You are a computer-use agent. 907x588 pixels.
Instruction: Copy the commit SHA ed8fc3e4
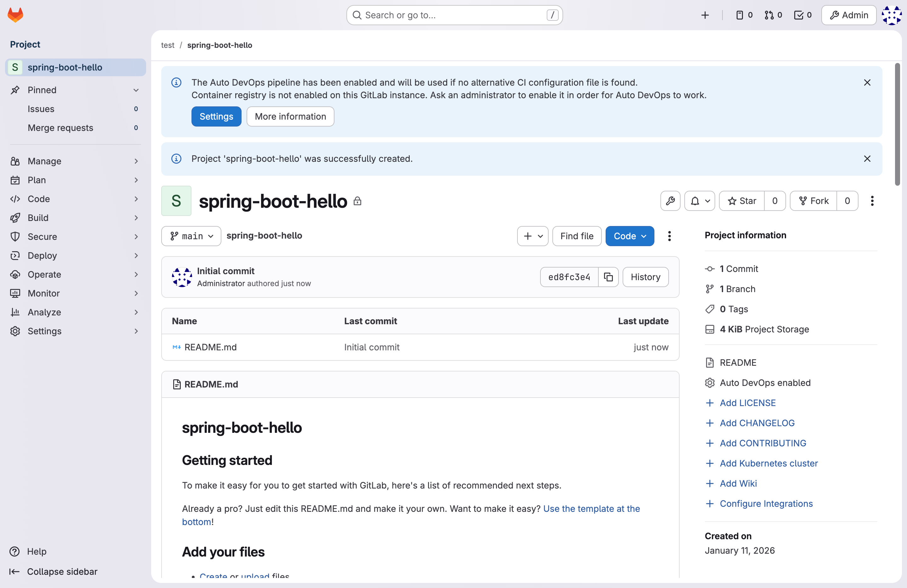click(608, 277)
